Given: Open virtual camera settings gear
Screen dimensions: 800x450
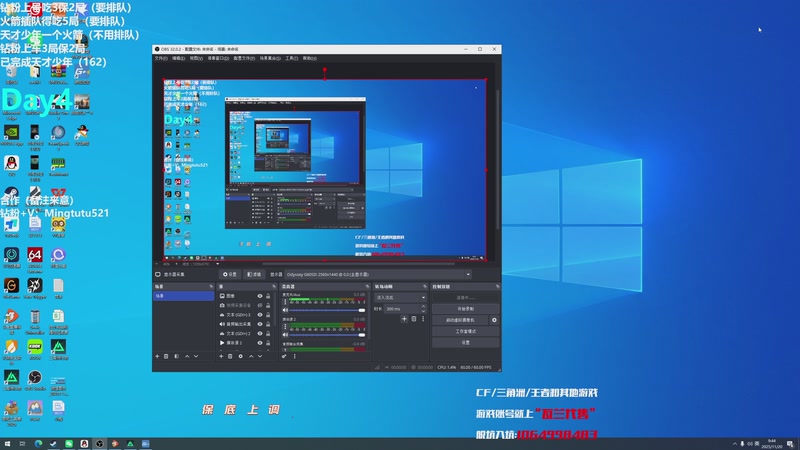Looking at the screenshot, I should (494, 320).
